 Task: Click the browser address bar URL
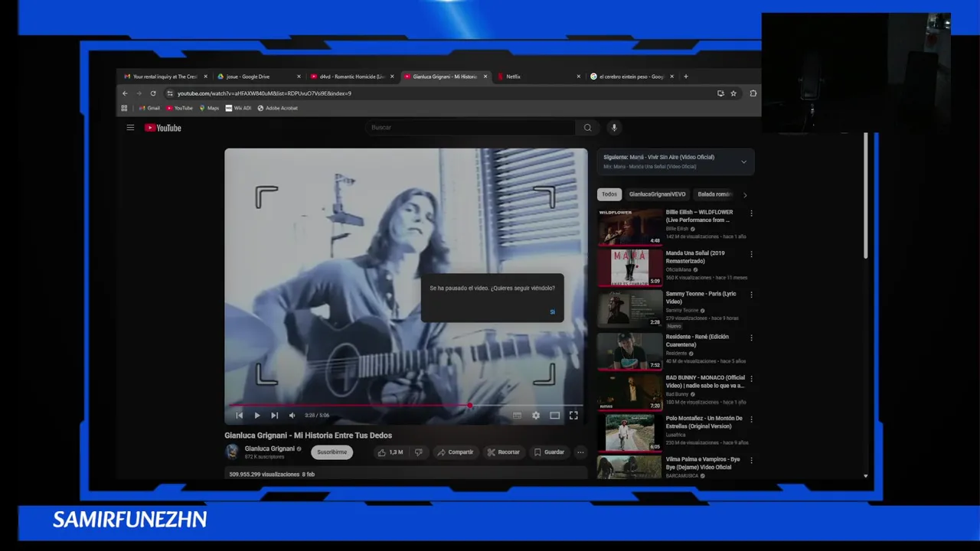click(x=264, y=93)
